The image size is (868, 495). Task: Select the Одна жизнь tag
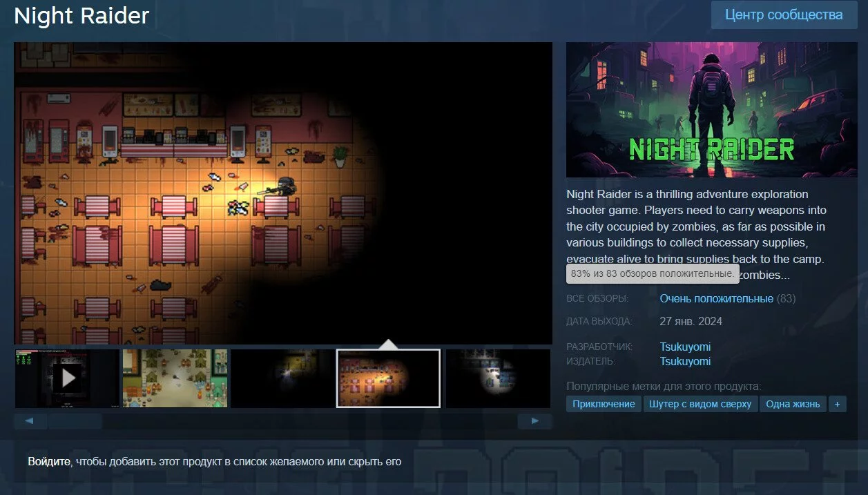point(793,404)
